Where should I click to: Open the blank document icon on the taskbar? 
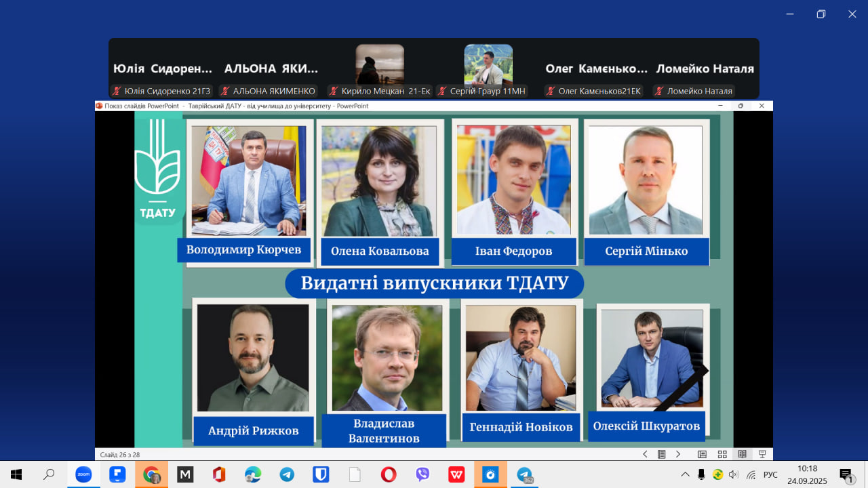point(355,474)
